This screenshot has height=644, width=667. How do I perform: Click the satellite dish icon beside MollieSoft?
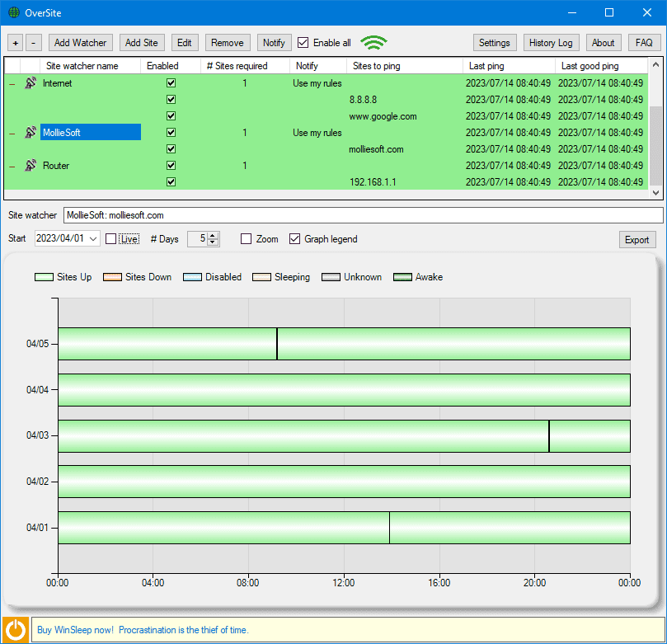31,132
